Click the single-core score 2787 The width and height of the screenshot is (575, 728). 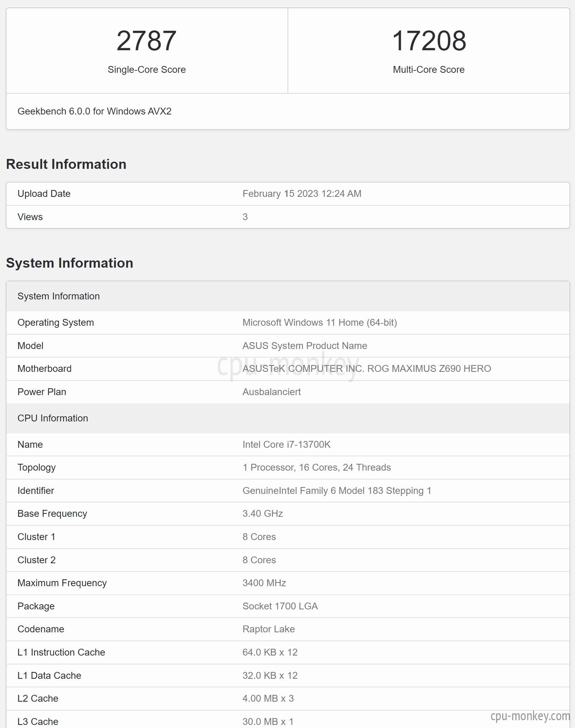(x=147, y=41)
